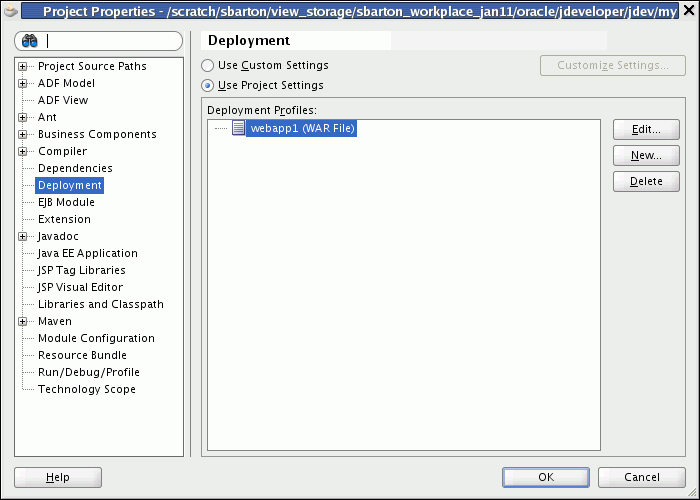
Task: Close the Project Properties dialog
Action: tap(689, 10)
